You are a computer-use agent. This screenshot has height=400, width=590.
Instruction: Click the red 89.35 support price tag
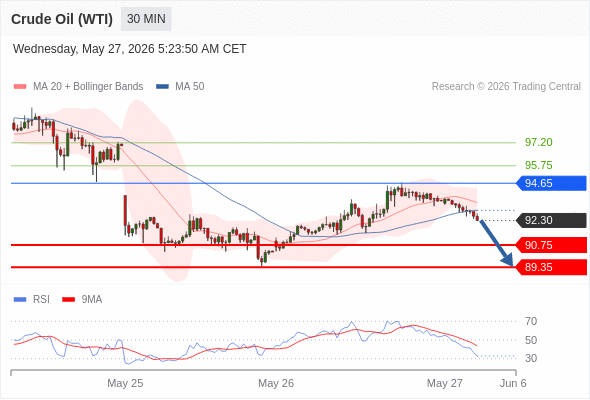(x=552, y=268)
